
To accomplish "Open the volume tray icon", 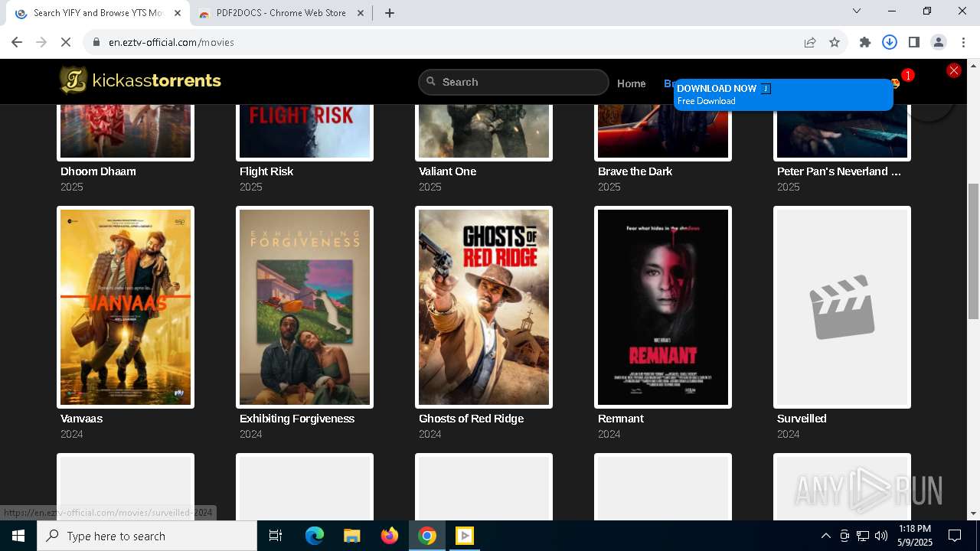I will click(x=881, y=536).
